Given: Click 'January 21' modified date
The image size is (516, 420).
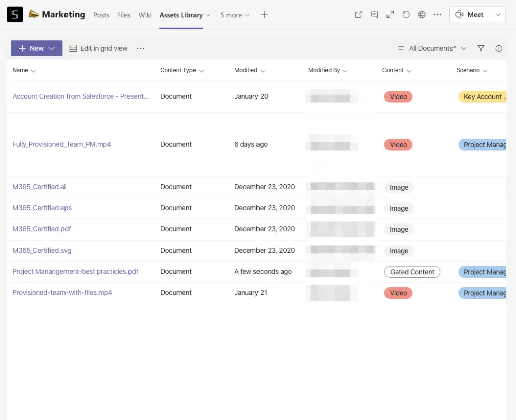Looking at the screenshot, I should pos(250,292).
